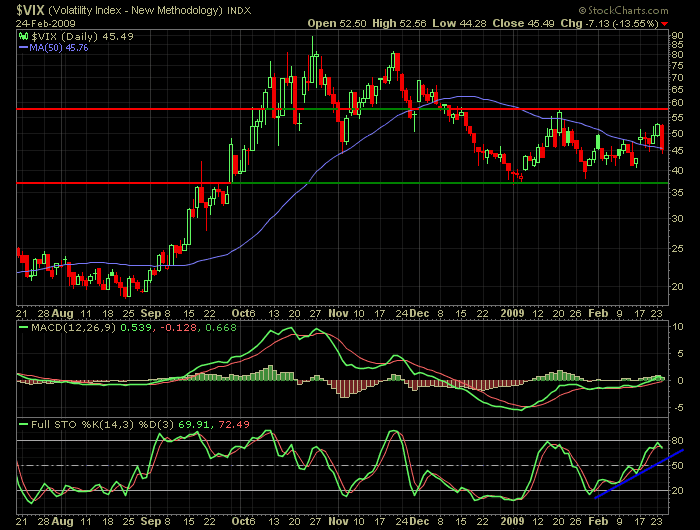Click the MA(50) 45.76 legend entry
The height and width of the screenshot is (530, 700).
[x=54, y=48]
